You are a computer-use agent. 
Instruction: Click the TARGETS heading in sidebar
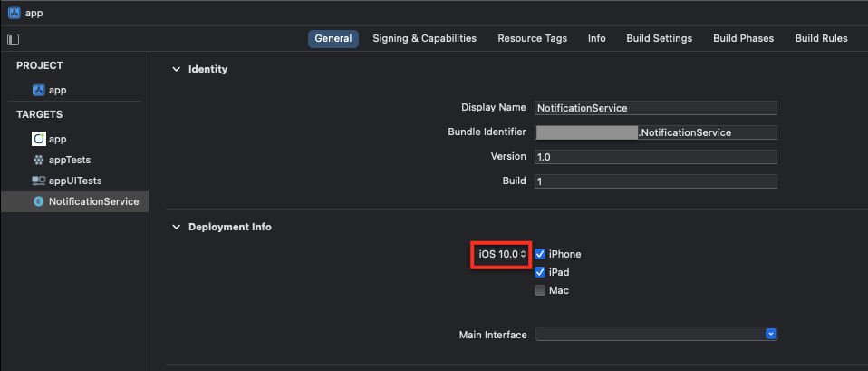[39, 115]
